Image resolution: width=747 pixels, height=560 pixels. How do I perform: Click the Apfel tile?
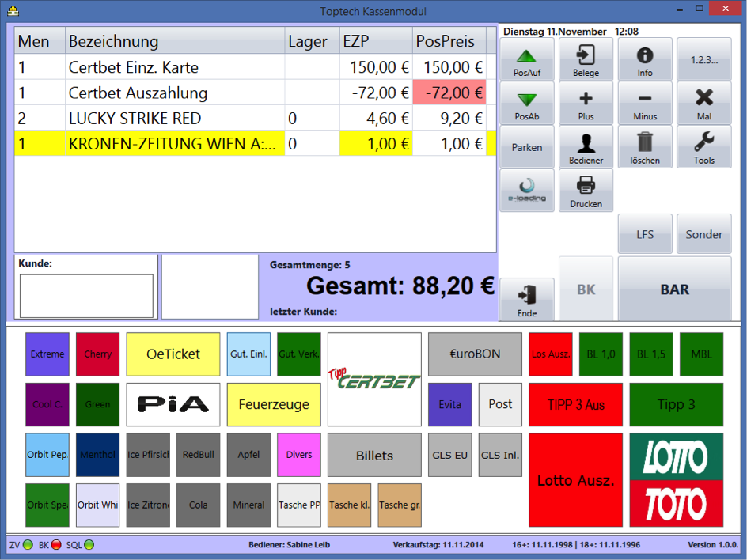248,455
